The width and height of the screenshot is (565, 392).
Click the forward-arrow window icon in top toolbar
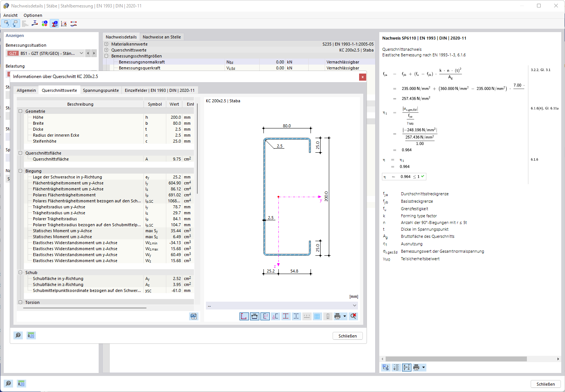(15, 24)
